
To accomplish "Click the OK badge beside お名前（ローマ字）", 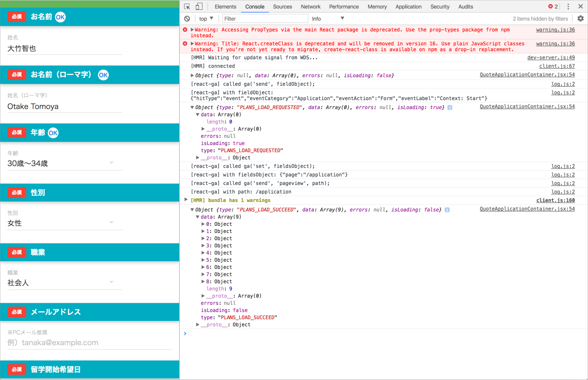I will coord(103,75).
